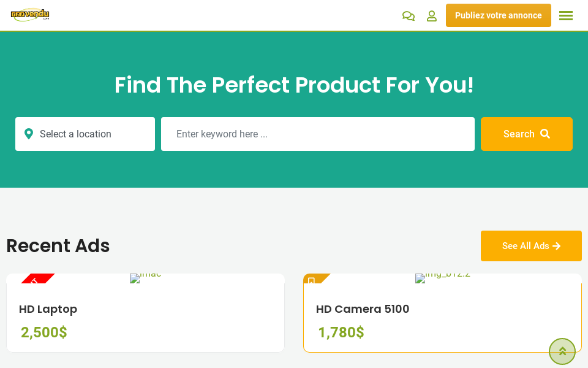
Task: Click the Vendu site logo
Action: point(30,15)
